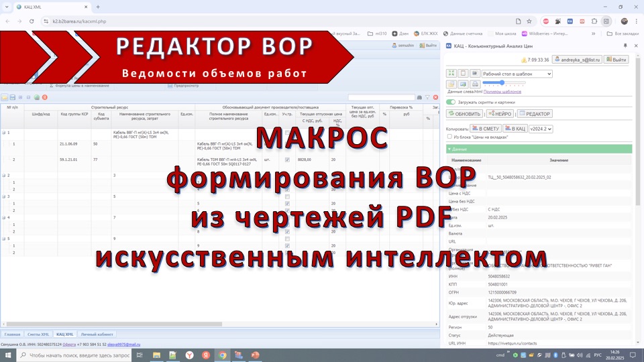
Task: Click the Windows Start button
Action: (8, 355)
